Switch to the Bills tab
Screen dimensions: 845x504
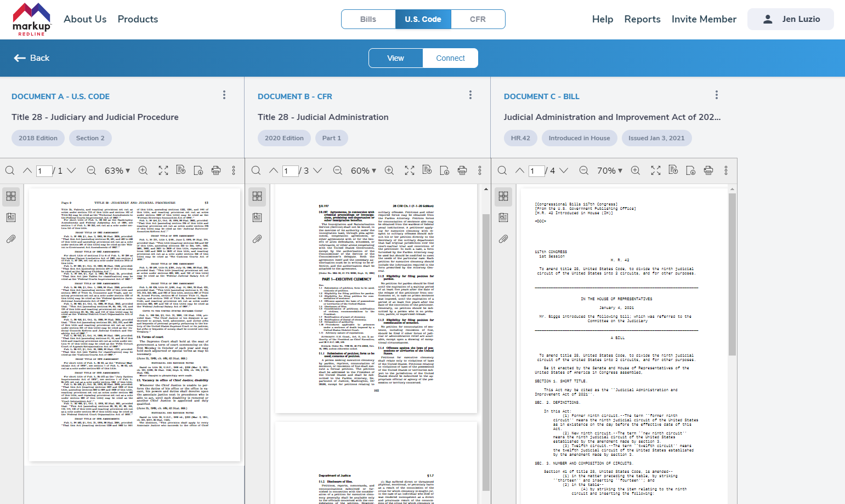pyautogui.click(x=368, y=19)
